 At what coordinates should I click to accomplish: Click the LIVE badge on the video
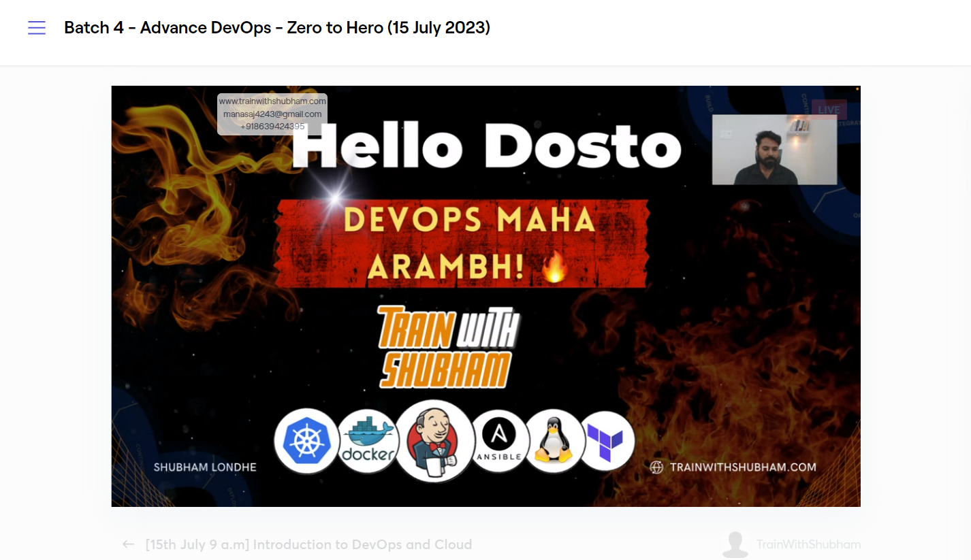829,110
